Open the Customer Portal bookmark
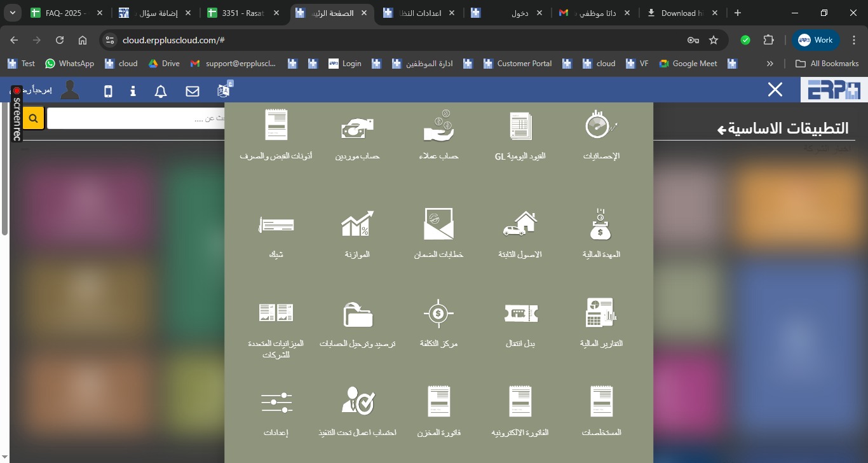 [517, 64]
